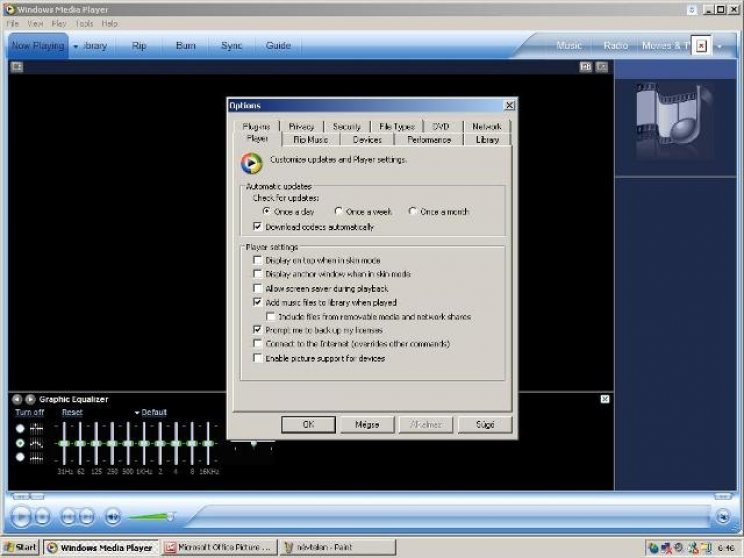This screenshot has height=558, width=744.
Task: Open the File menu
Action: tap(13, 23)
